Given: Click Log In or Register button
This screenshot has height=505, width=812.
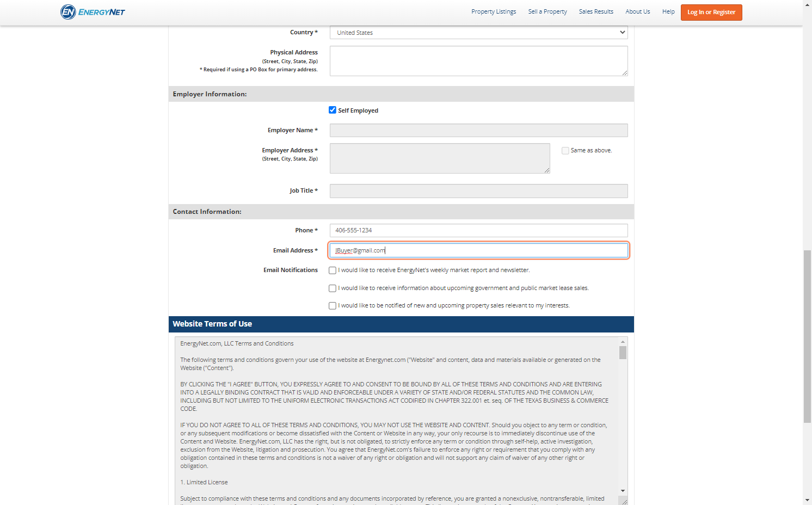Looking at the screenshot, I should (x=711, y=12).
